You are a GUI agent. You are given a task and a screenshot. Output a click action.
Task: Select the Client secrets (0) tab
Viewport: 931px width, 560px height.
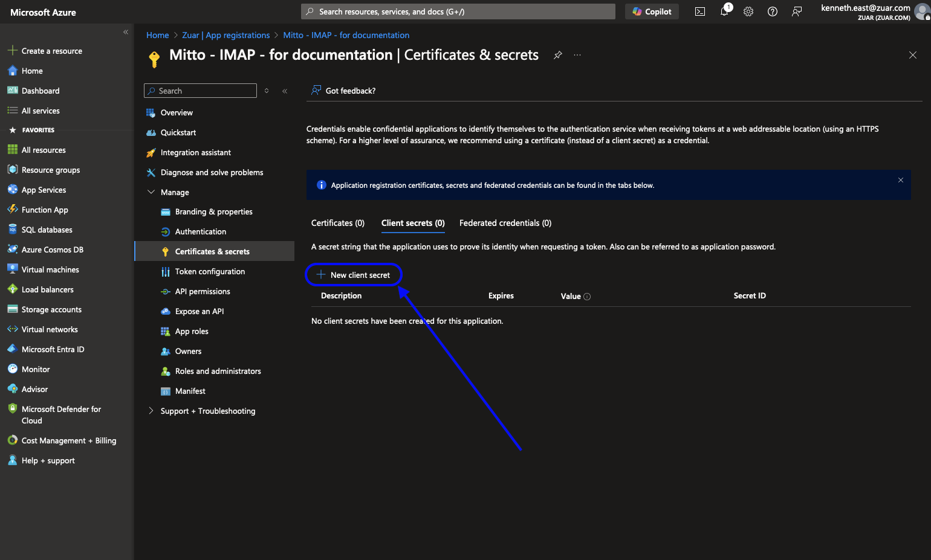413,223
